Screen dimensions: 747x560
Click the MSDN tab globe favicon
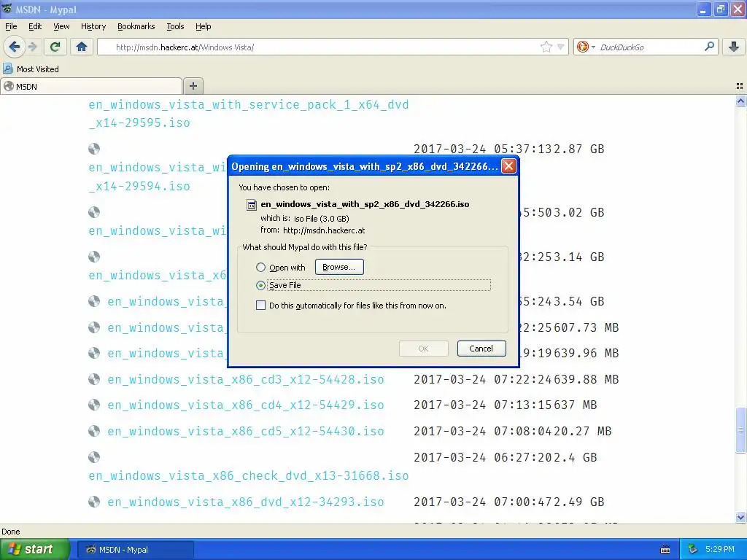9,86
